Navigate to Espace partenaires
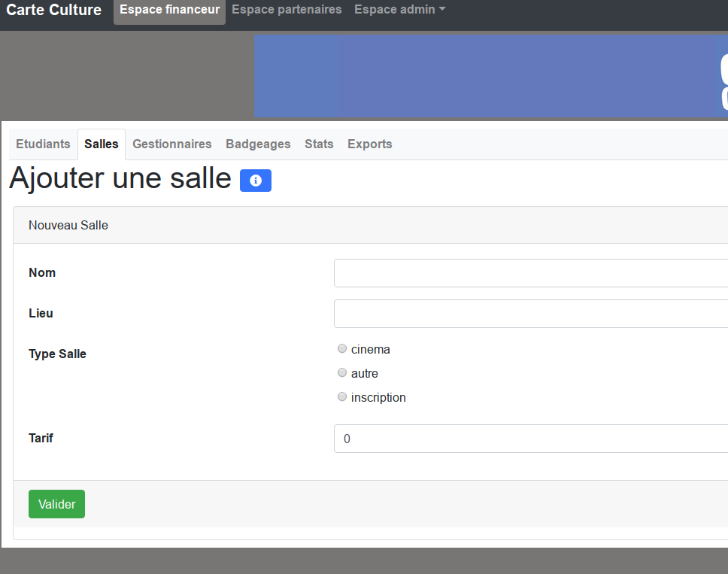728x574 pixels. (x=287, y=10)
